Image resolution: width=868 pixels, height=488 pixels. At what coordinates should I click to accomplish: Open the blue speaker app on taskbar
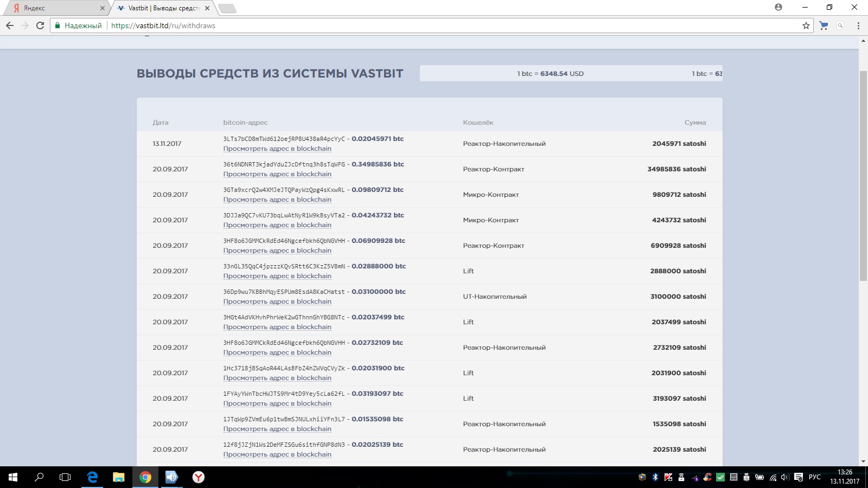[171, 477]
